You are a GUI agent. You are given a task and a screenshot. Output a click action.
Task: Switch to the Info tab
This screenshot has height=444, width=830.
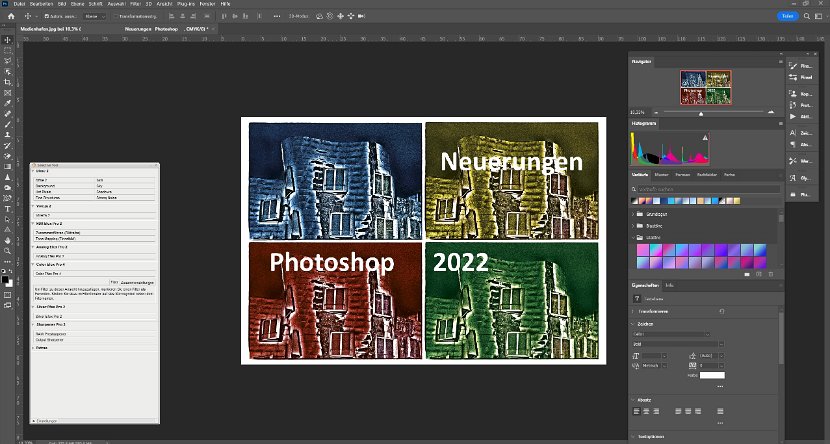(x=669, y=285)
